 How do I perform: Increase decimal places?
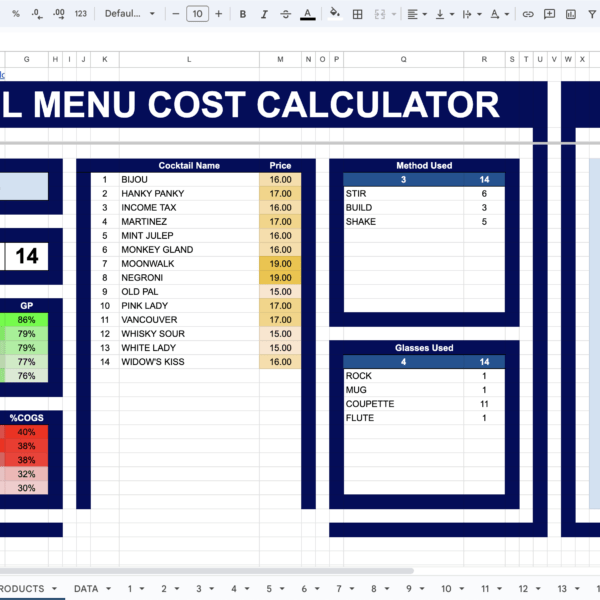pyautogui.click(x=59, y=14)
